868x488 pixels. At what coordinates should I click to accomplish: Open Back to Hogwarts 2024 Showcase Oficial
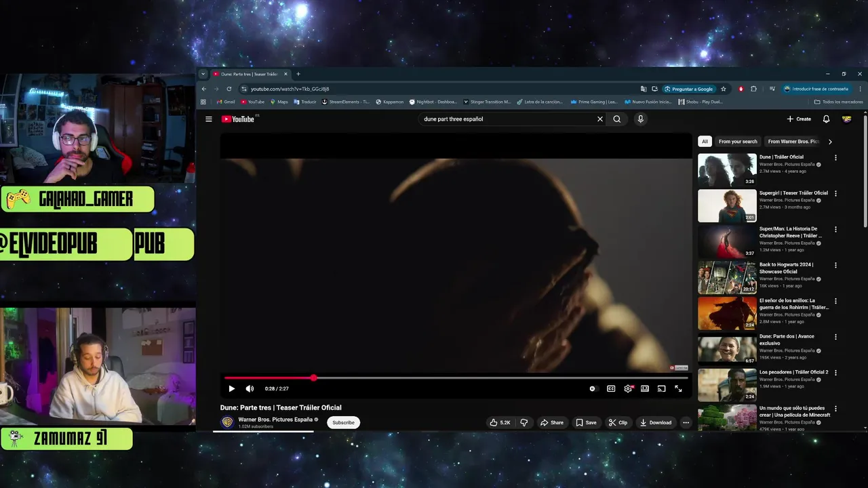pos(787,268)
